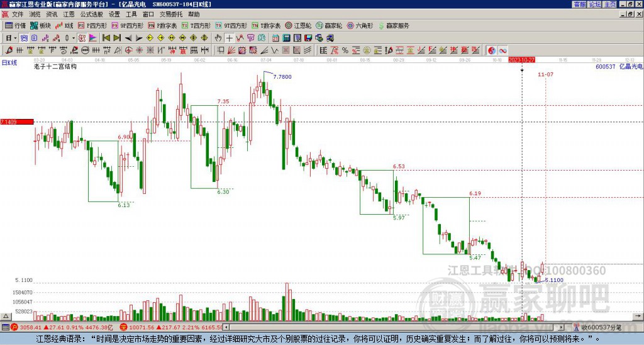644x345 pixels.
Task: Toggle the yin-yang Taiji icon
Action: (491, 50)
